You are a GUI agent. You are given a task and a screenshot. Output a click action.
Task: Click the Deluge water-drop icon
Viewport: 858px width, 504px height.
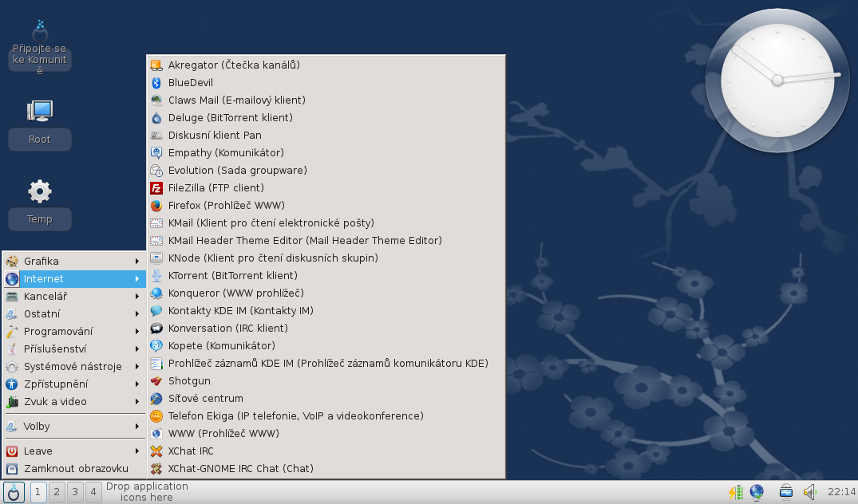[156, 117]
